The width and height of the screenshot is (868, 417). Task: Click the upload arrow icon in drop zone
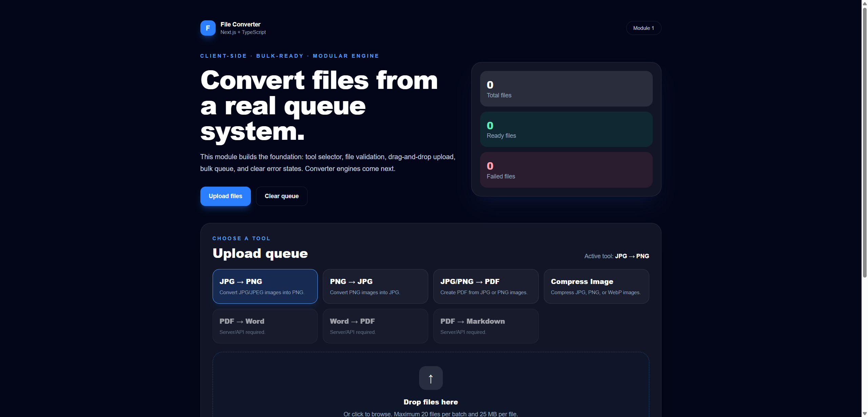(x=431, y=378)
